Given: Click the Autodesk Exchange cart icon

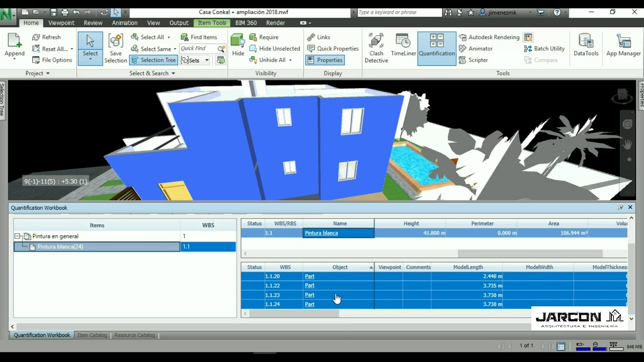Looking at the screenshot, I should [x=541, y=12].
